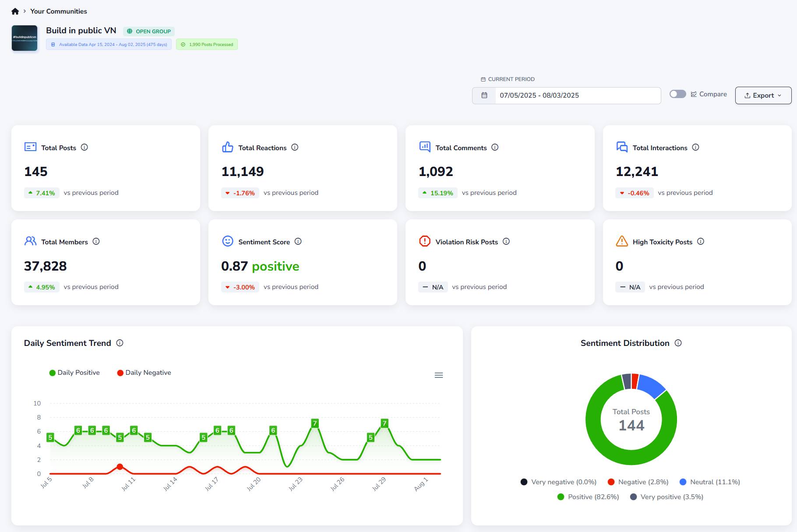Click the thumbs-up Total Reactions icon

tap(228, 147)
